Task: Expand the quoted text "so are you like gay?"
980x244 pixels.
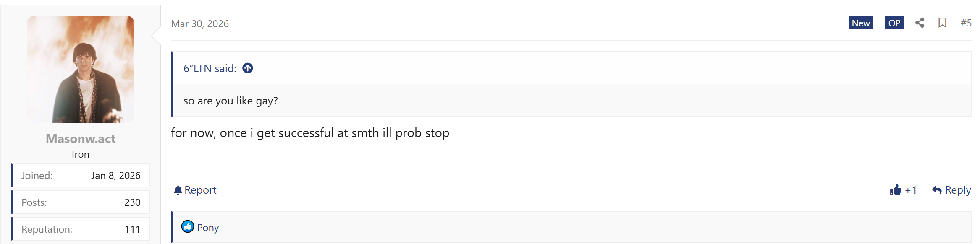Action: pos(231,101)
